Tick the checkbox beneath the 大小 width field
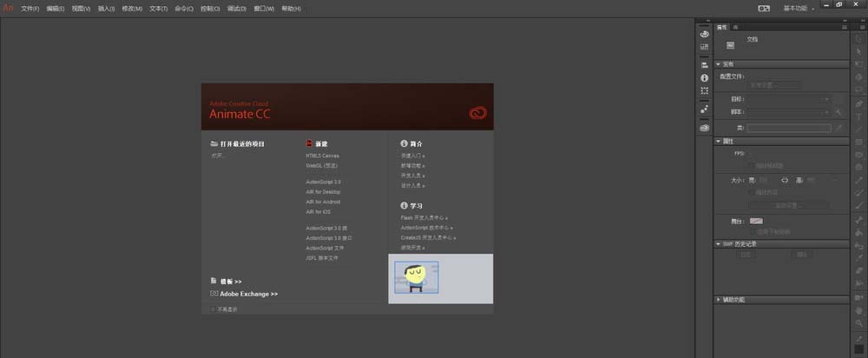 pos(751,192)
